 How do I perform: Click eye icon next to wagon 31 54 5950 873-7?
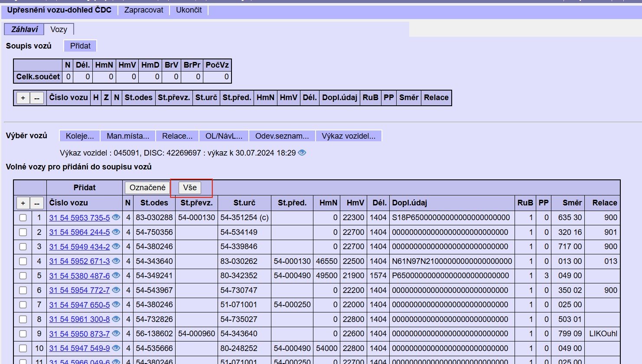116,334
